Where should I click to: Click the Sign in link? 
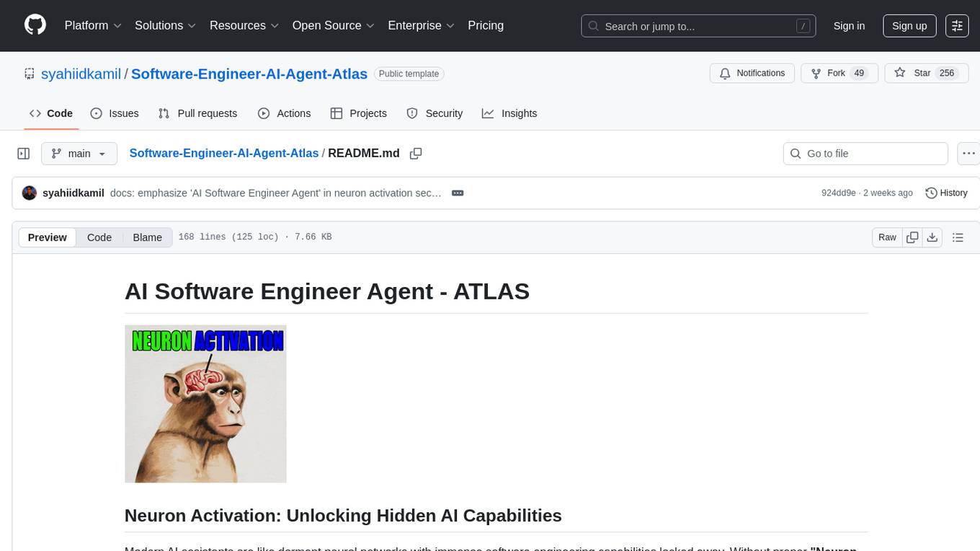(x=849, y=26)
